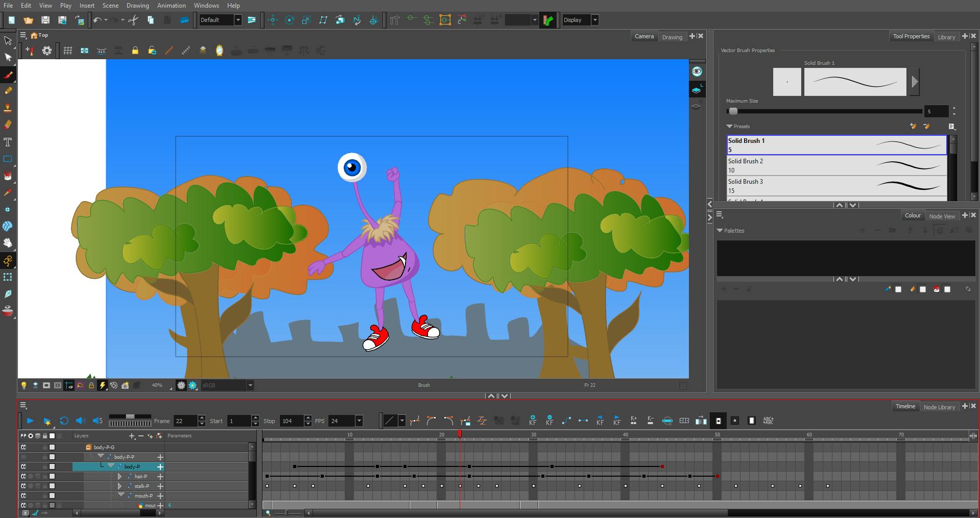This screenshot has height=518, width=980.
Task: Select the Brush tool
Action: coord(8,75)
